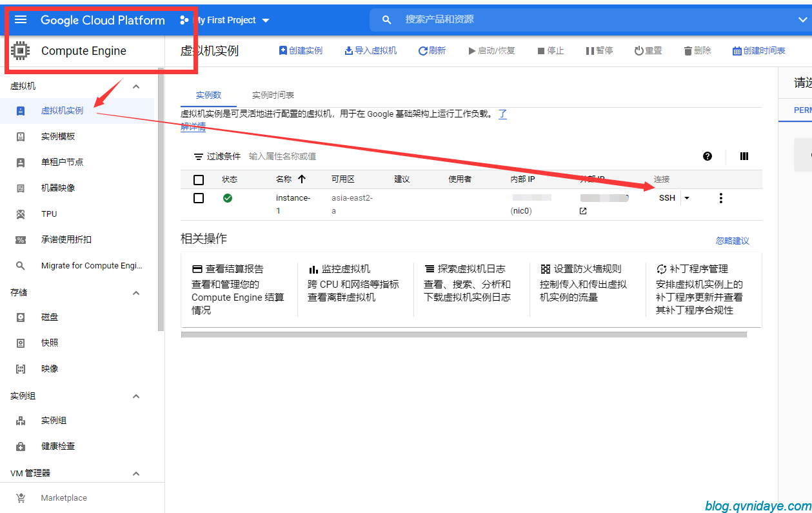Click the 停止 button
Image resolution: width=812 pixels, height=513 pixels.
tap(550, 50)
